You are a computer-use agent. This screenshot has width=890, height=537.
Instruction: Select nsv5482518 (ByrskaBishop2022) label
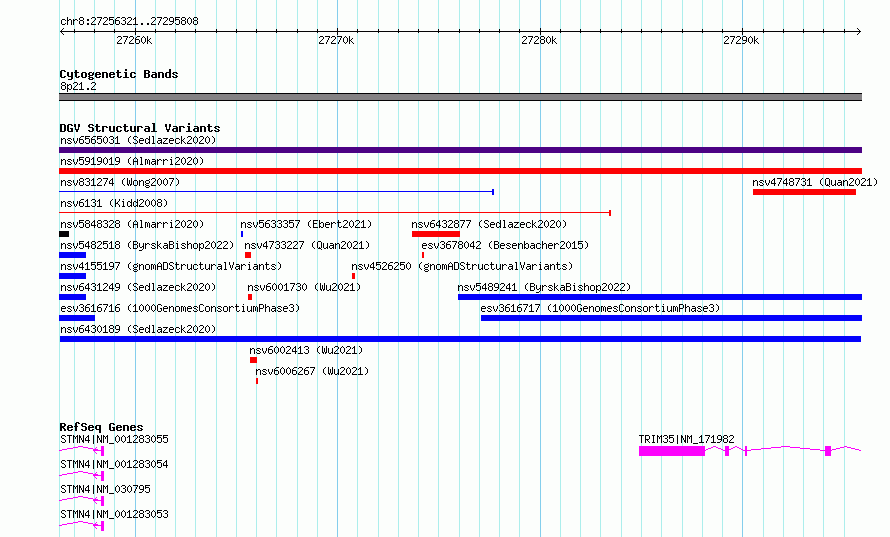pos(147,245)
